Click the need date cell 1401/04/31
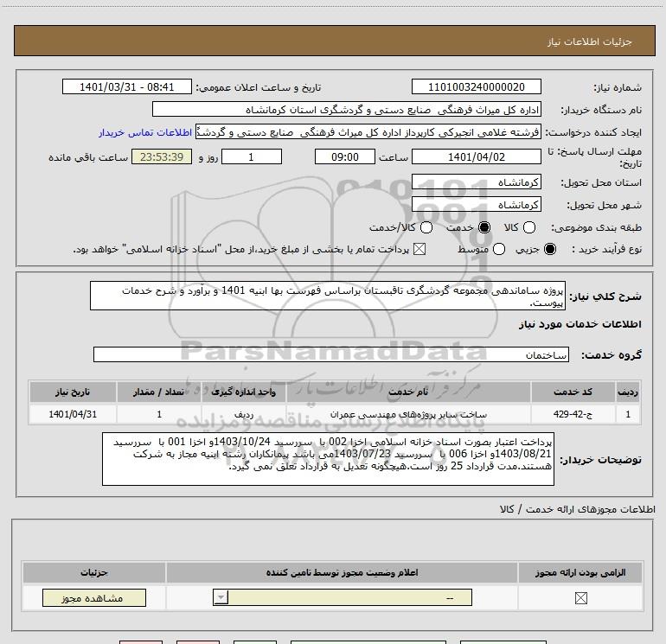This screenshot has height=644, width=666. point(73,414)
